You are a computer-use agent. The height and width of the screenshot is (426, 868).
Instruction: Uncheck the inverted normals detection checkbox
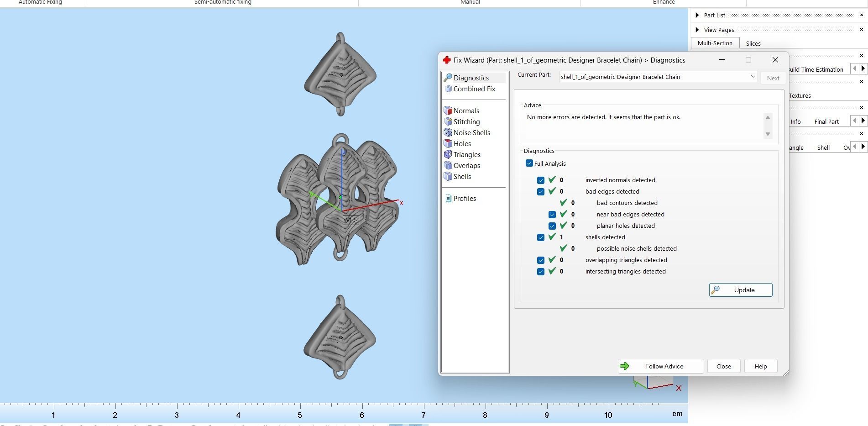[x=541, y=180]
